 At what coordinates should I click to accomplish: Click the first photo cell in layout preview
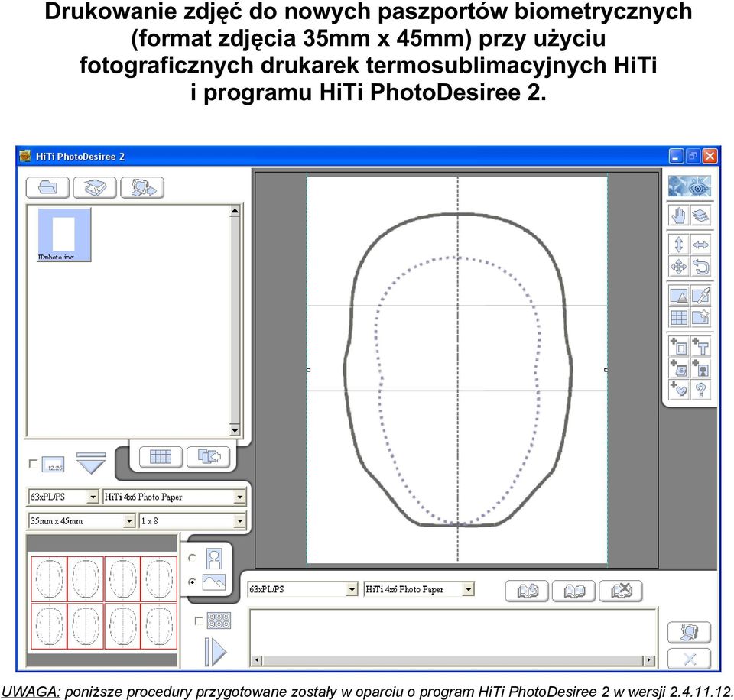click(49, 578)
